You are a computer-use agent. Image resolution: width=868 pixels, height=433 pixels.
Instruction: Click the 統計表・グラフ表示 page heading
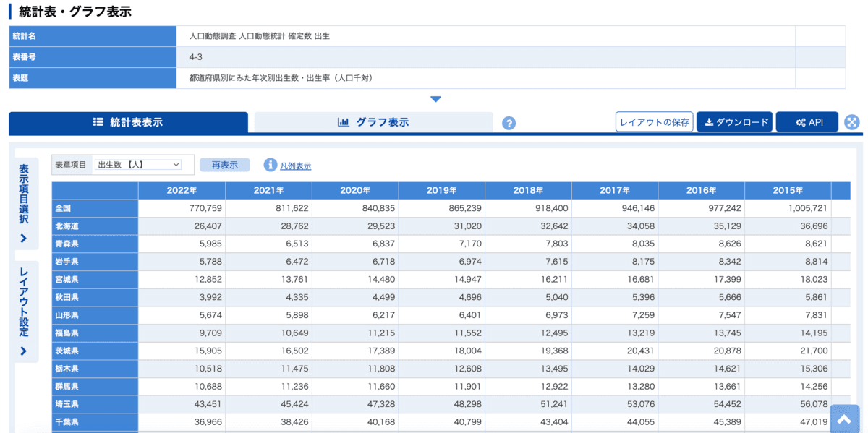tap(75, 12)
